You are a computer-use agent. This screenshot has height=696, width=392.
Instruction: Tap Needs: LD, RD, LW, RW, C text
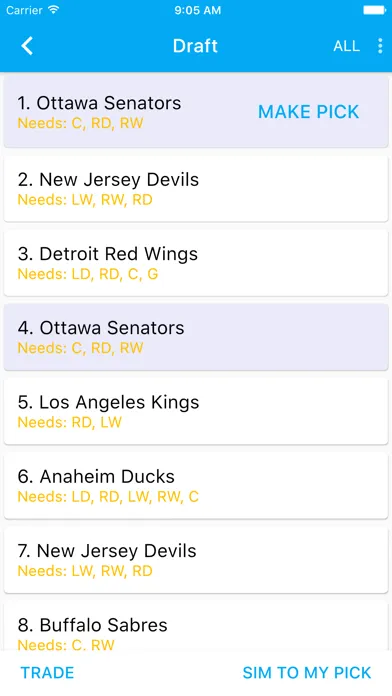click(x=108, y=497)
